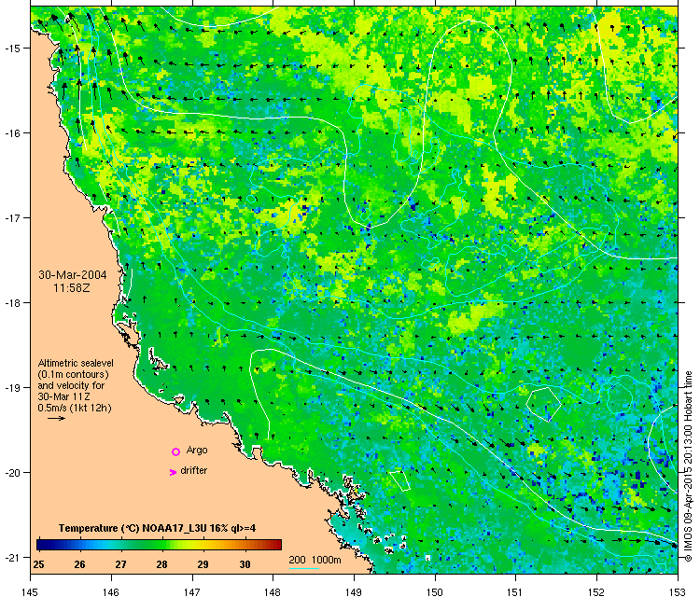
Task: Click the vertical IMOS copyright timestamp text
Action: point(688,466)
